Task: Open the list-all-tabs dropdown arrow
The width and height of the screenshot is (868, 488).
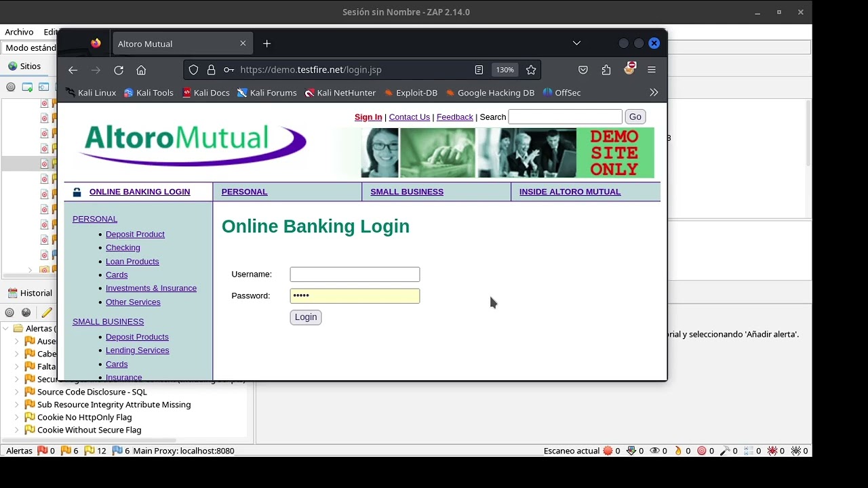Action: (576, 43)
